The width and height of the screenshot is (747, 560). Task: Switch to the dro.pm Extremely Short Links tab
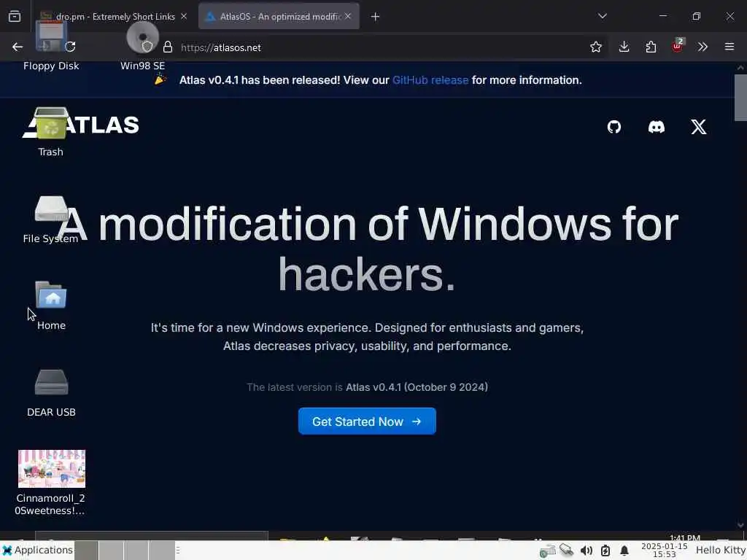[x=113, y=17]
